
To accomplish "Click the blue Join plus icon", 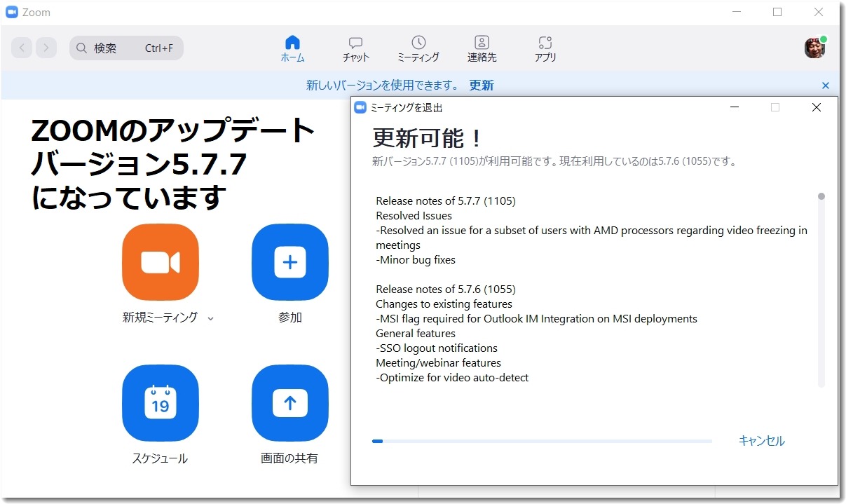I will click(x=289, y=262).
